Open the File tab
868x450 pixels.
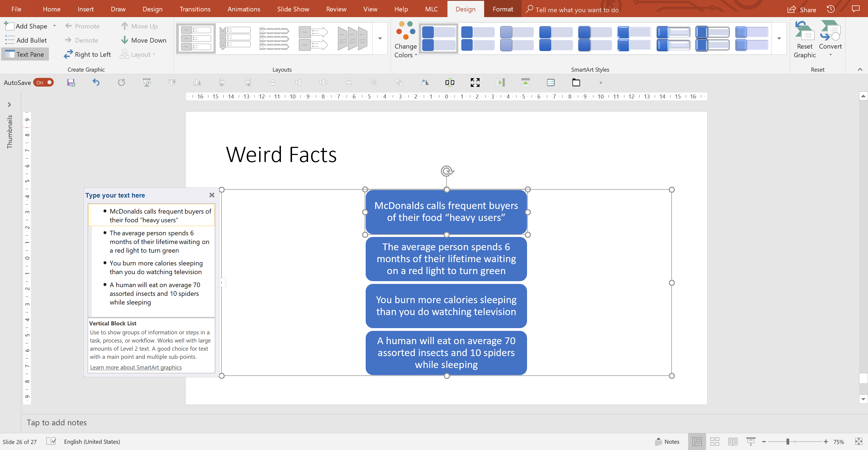pyautogui.click(x=16, y=9)
